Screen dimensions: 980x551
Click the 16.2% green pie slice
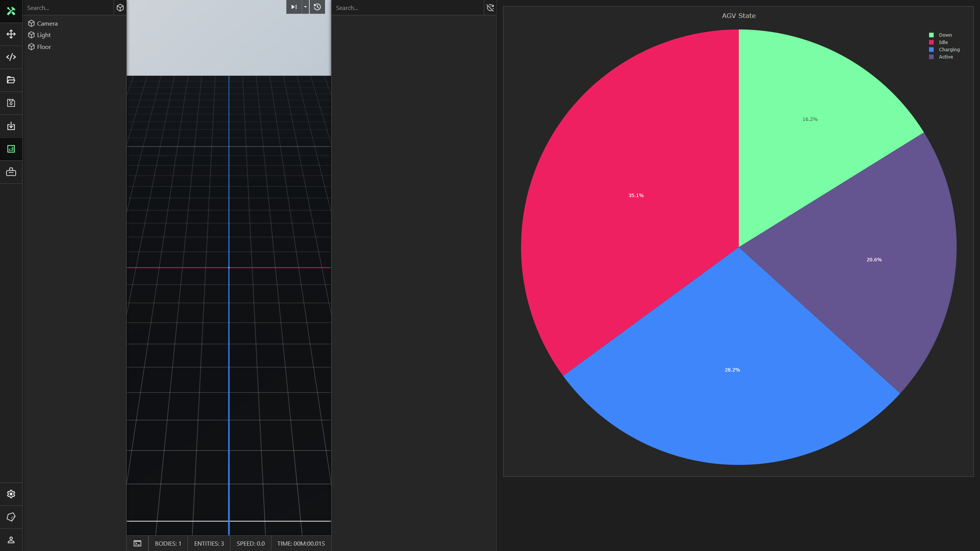point(810,119)
